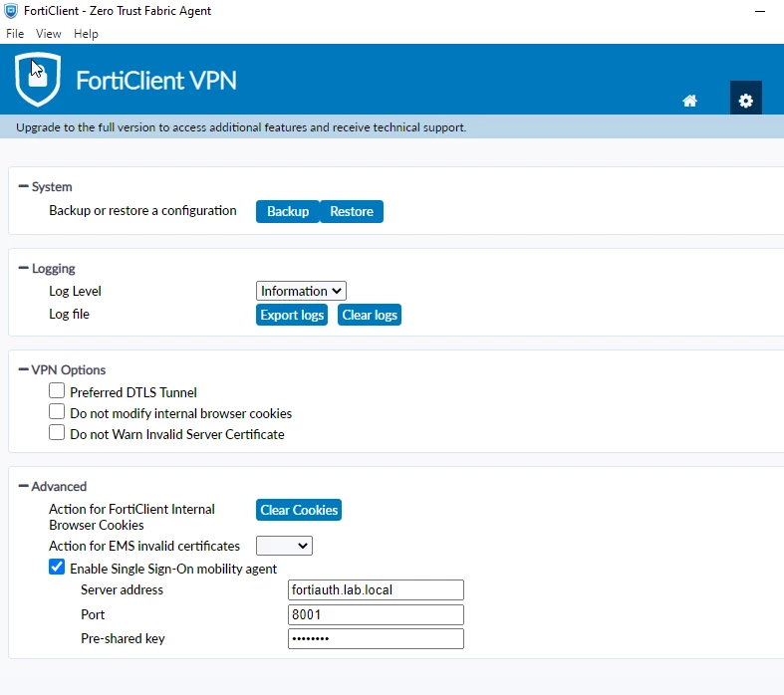Click the Clear logs button
Image resolution: width=784 pixels, height=695 pixels.
370,315
